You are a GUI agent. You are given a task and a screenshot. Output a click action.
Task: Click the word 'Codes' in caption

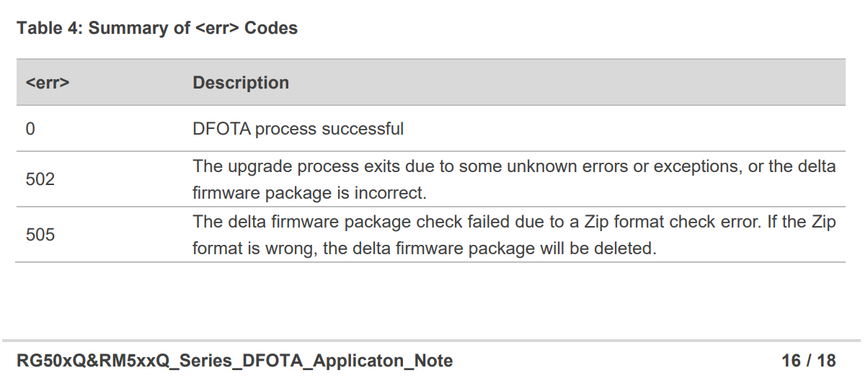coord(271,28)
